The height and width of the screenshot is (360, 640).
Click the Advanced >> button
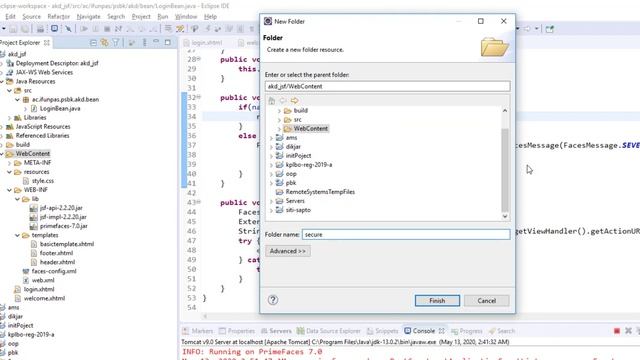coord(288,251)
